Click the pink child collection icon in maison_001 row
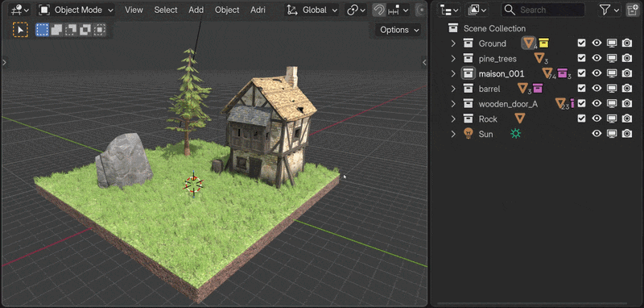The image size is (644, 308). click(562, 73)
